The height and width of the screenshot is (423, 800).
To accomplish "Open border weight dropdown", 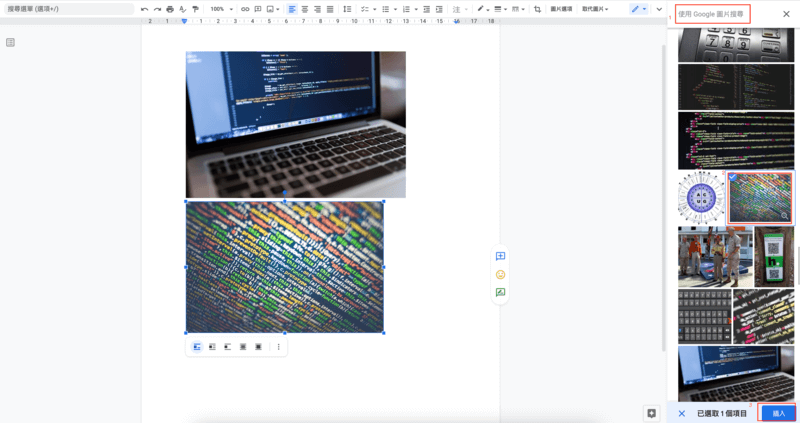I will pos(501,9).
